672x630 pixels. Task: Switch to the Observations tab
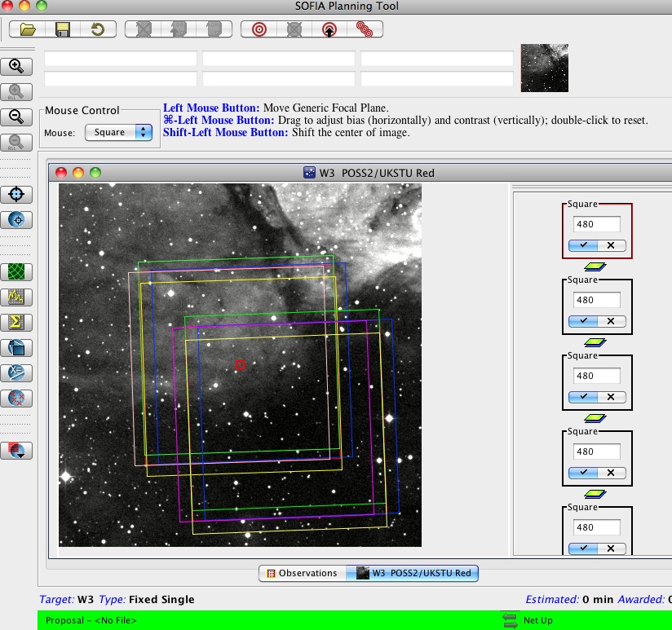coord(303,573)
